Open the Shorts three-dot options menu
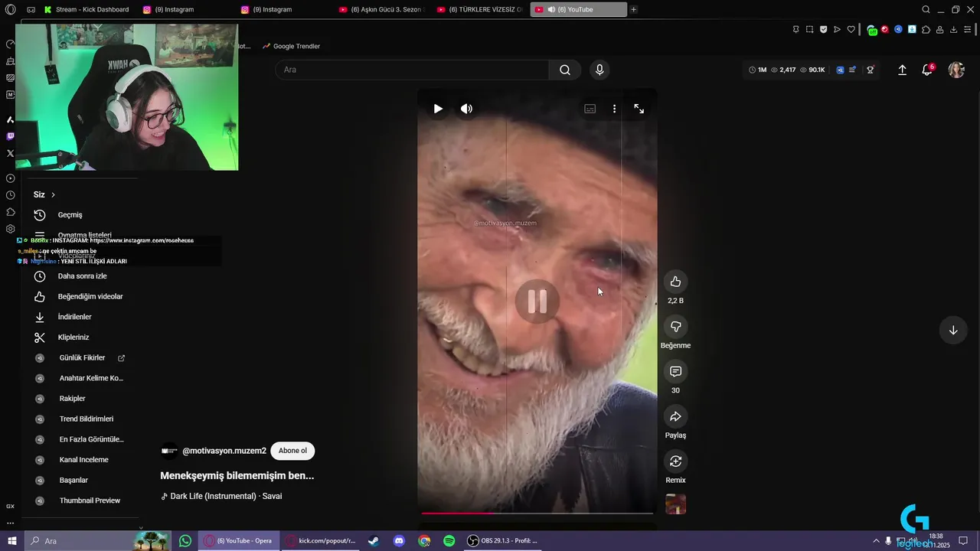This screenshot has height=551, width=980. coord(614,109)
